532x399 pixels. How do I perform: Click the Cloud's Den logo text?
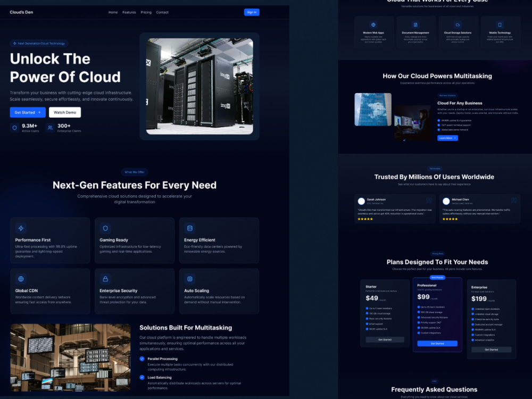coord(21,12)
